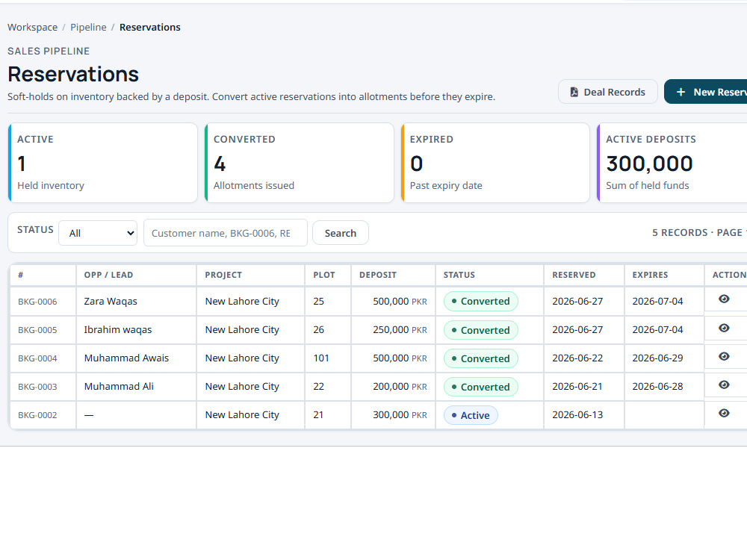
Task: Click booking number BKG-0002
Action: tap(37, 415)
